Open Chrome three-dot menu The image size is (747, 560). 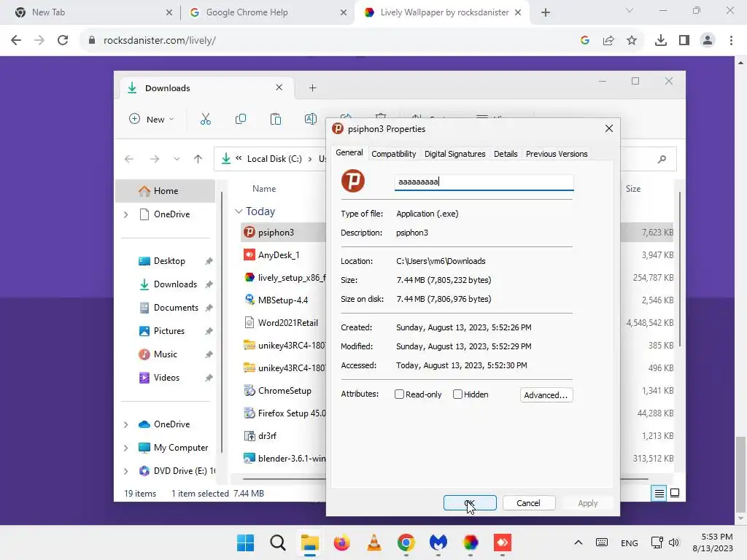731,40
